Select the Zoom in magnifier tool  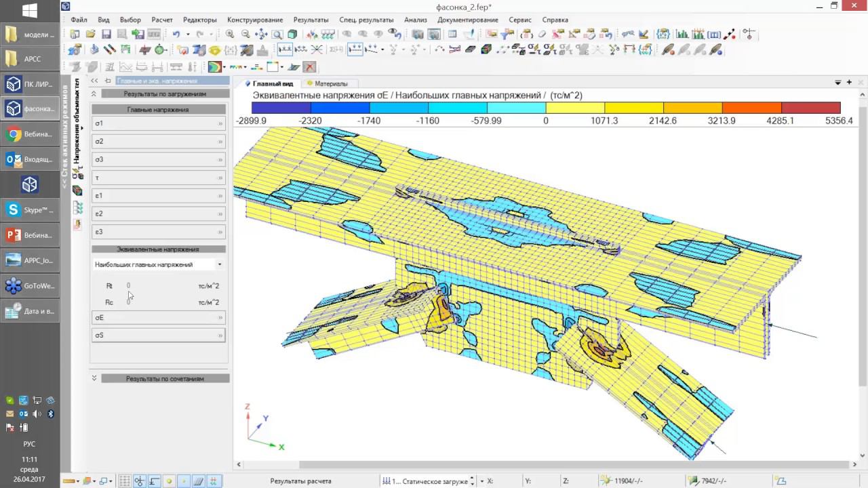click(x=231, y=34)
